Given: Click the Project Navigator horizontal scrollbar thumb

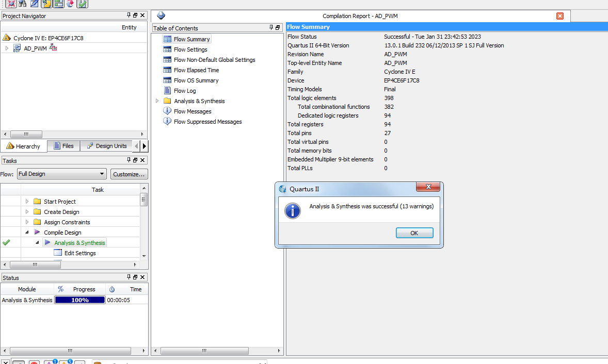Looking at the screenshot, I should coord(26,134).
